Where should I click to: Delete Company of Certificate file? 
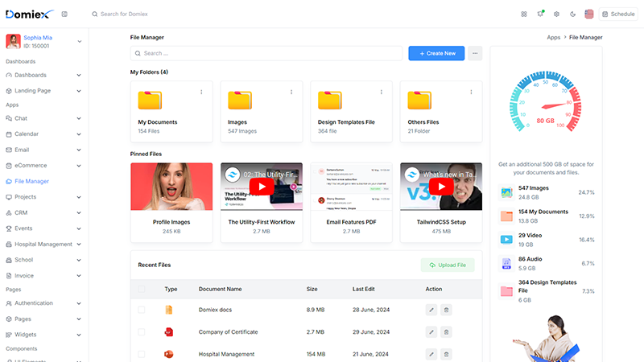pyautogui.click(x=446, y=332)
